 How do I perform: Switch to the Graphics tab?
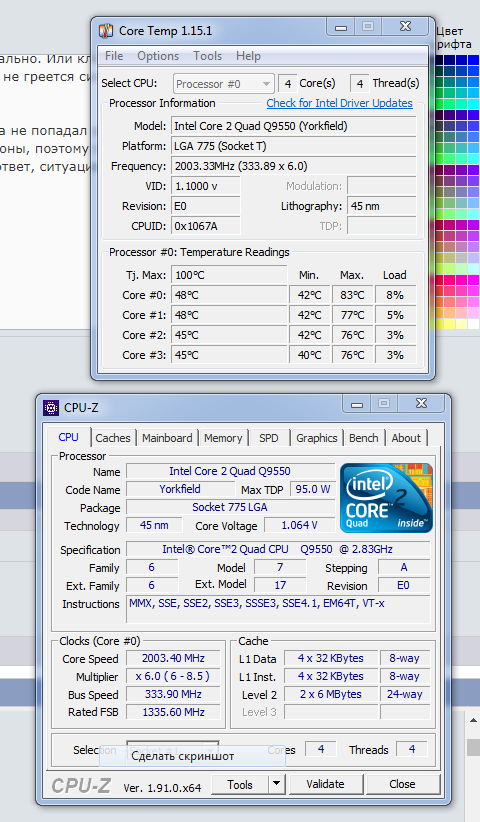tap(317, 438)
